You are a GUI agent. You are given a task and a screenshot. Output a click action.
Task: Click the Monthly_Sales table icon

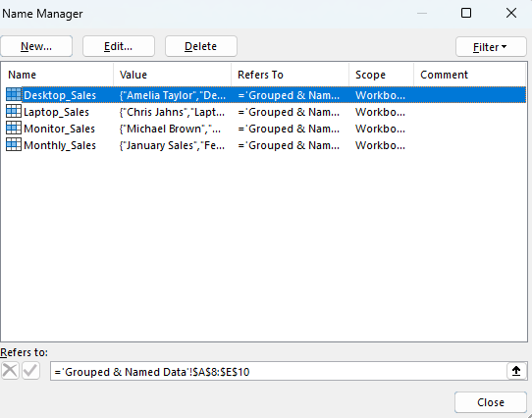click(x=14, y=144)
